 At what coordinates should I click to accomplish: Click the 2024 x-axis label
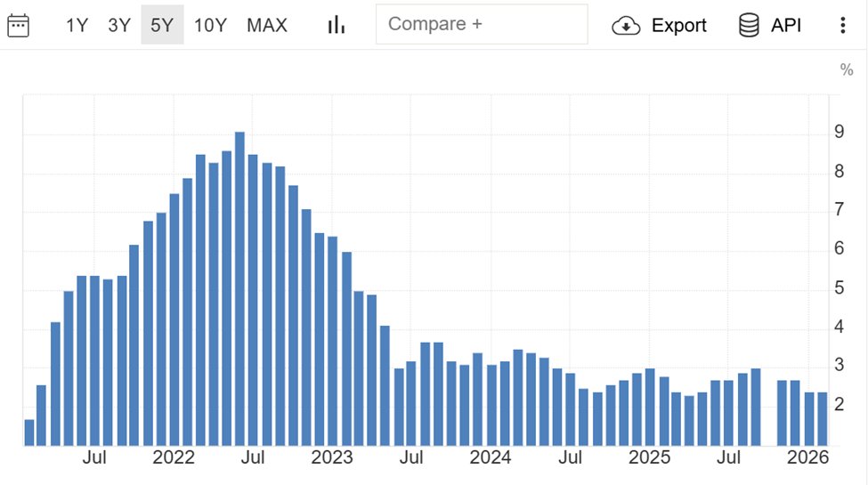491,457
